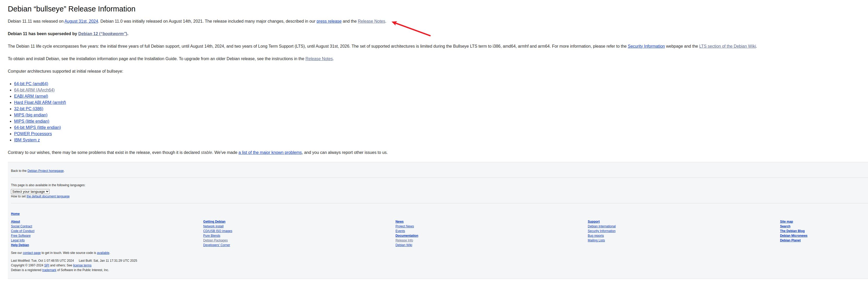Open license terms link
Image resolution: width=868 pixels, height=300 pixels.
82,265
